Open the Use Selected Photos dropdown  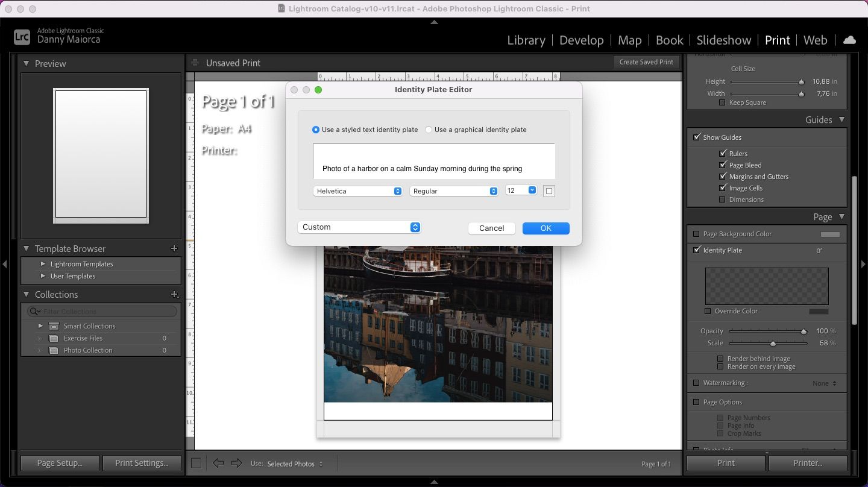pos(295,463)
